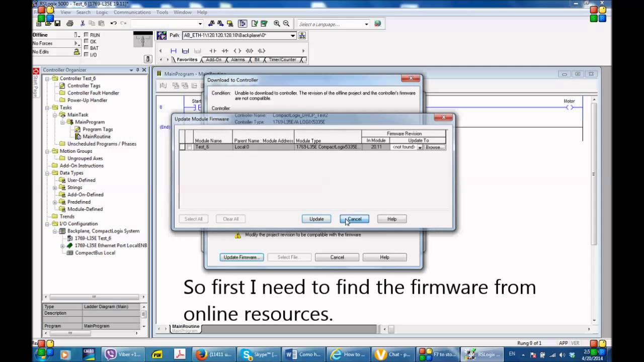Open the Communications menu

pos(132,12)
